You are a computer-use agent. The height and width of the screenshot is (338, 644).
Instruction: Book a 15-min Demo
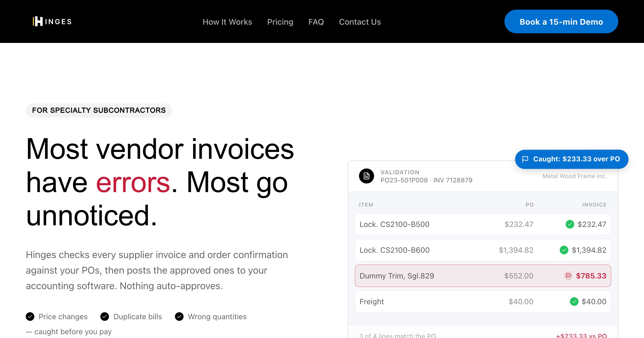click(561, 21)
